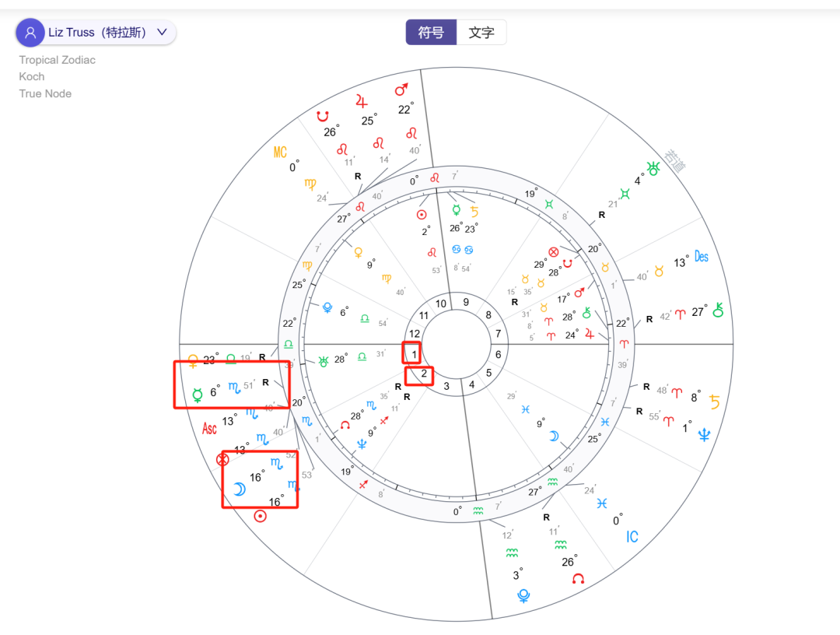Click house number 4
The width and height of the screenshot is (840, 635).
[x=471, y=384]
